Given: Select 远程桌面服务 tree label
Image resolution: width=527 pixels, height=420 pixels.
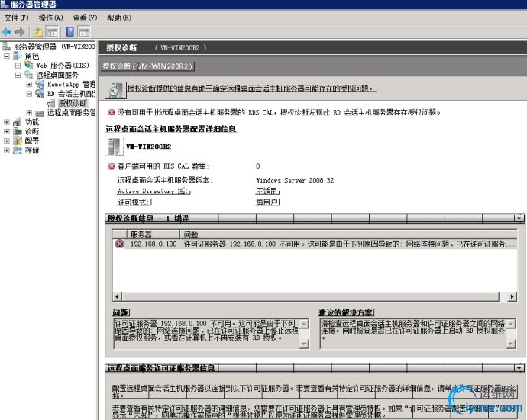Looking at the screenshot, I should [x=57, y=75].
